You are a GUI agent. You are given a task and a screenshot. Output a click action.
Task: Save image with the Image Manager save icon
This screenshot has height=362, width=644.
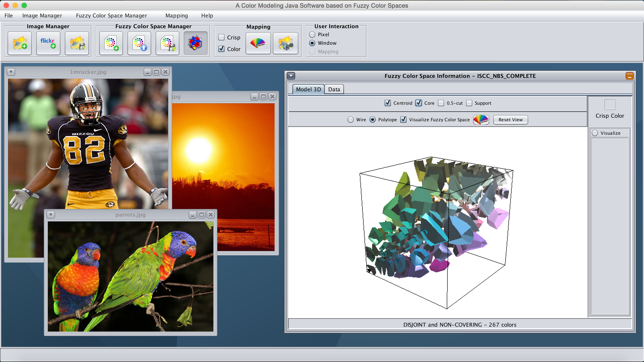coord(77,43)
